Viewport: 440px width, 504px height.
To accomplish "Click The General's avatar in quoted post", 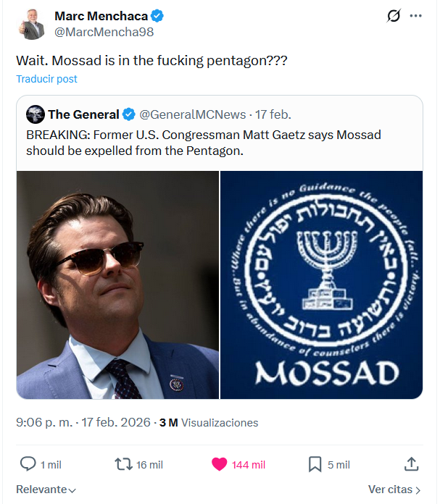I will pos(36,114).
